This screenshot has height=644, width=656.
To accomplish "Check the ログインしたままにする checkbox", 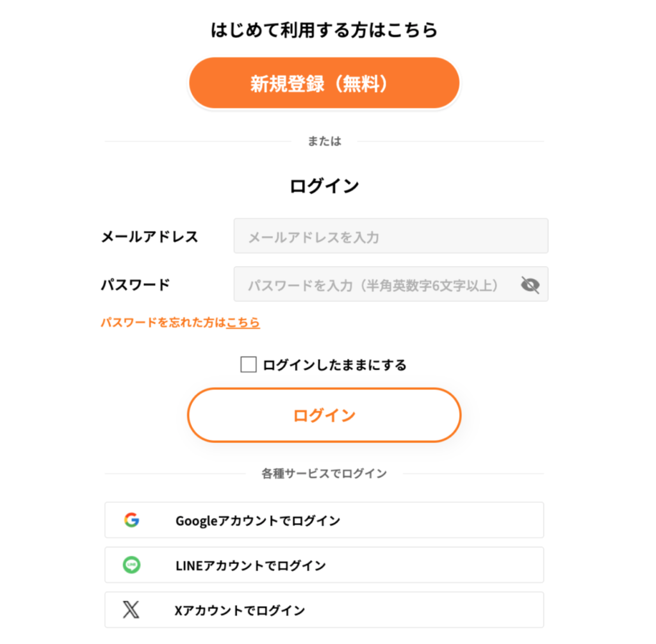I will (248, 365).
